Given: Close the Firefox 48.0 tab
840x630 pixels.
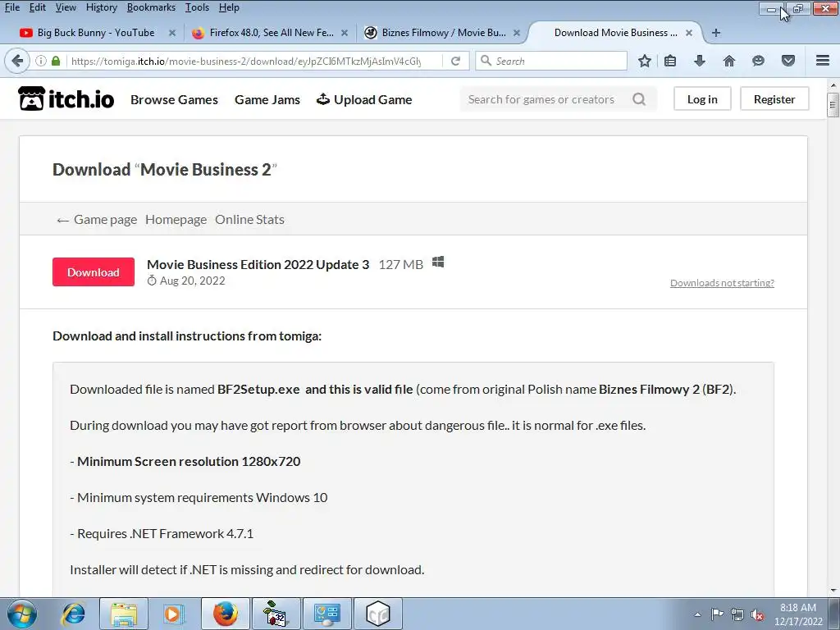Looking at the screenshot, I should click(345, 33).
